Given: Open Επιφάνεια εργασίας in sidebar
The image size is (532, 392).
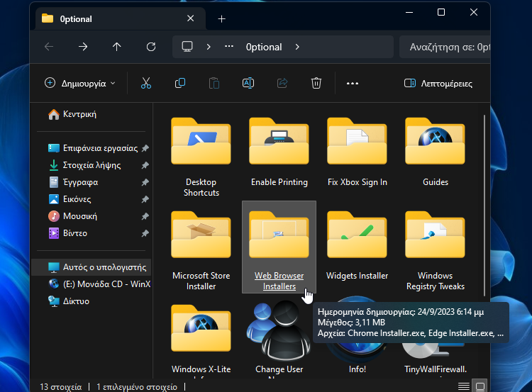Looking at the screenshot, I should coord(93,148).
